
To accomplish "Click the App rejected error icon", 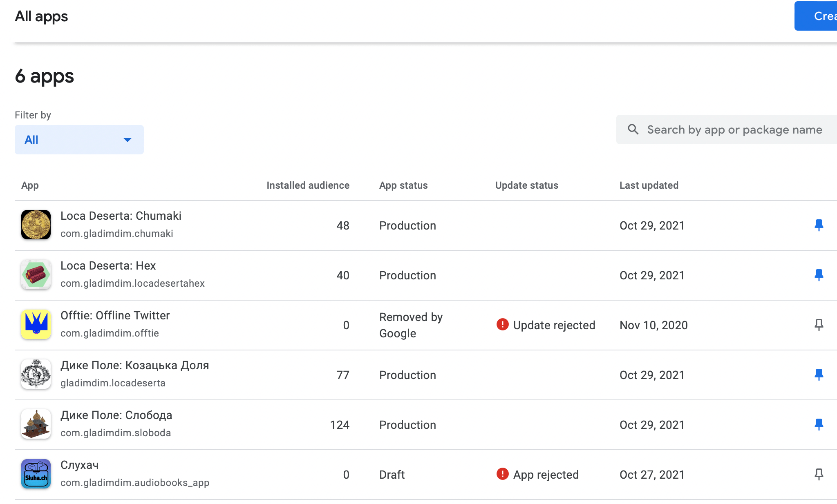I will click(502, 474).
